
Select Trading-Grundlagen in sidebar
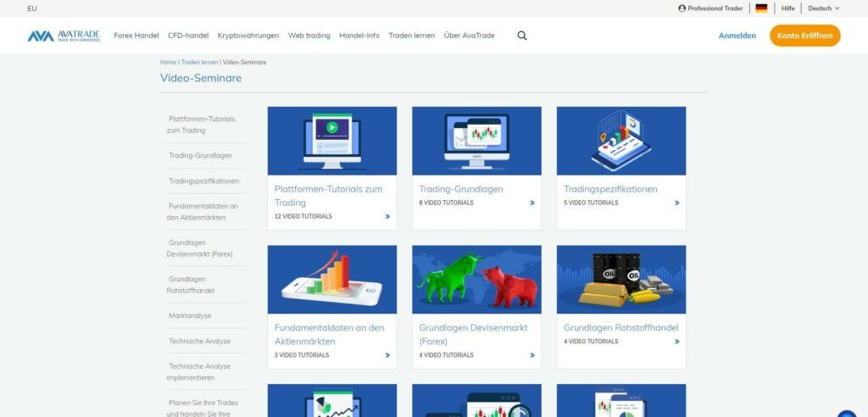pyautogui.click(x=200, y=156)
